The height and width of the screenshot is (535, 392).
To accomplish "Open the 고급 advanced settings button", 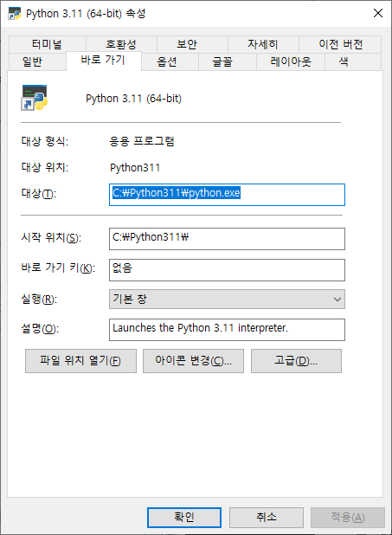I will [x=296, y=361].
